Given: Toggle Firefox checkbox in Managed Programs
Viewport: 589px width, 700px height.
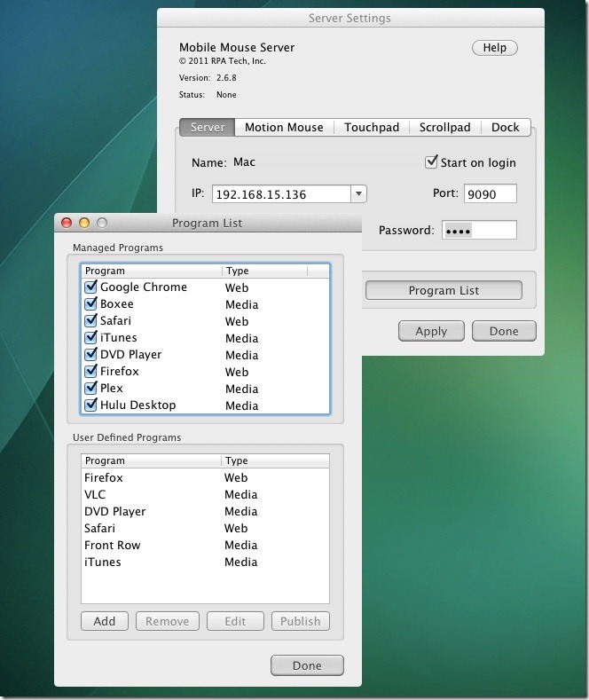Looking at the screenshot, I should point(90,371).
